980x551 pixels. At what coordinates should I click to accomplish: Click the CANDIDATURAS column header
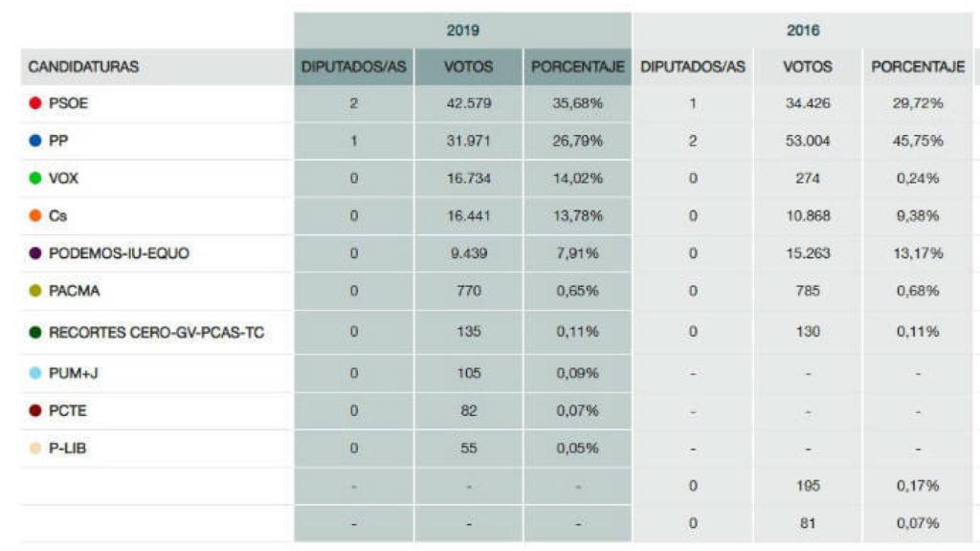coord(83,67)
